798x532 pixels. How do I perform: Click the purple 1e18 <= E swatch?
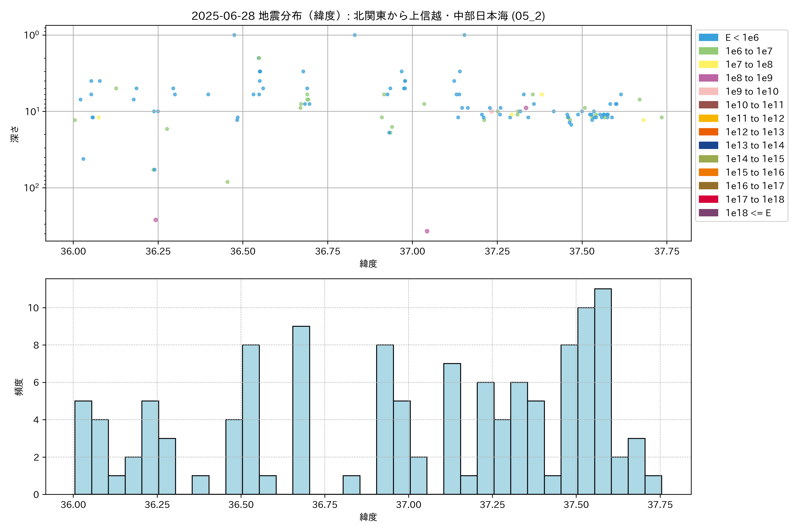tap(708, 213)
